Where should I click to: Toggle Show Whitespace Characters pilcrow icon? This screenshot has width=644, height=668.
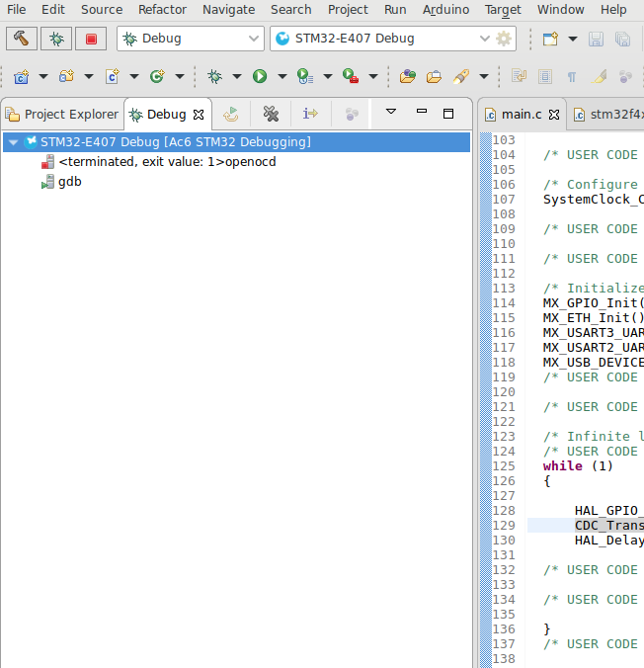point(572,76)
